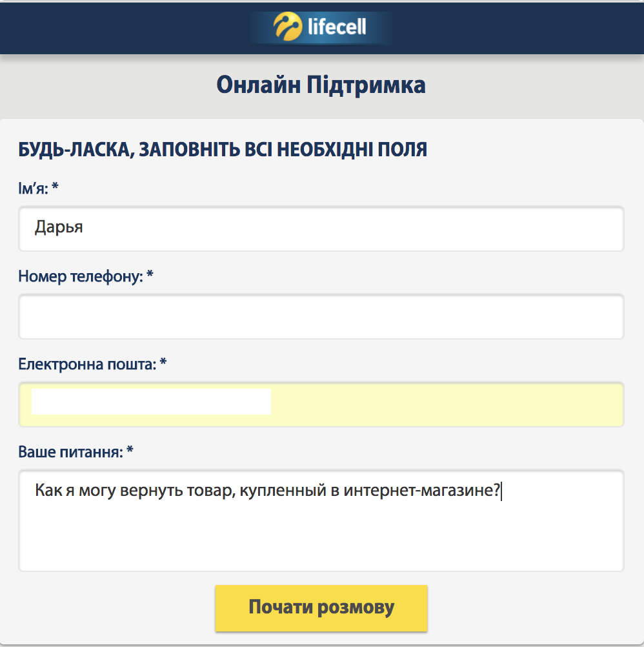
Task: Click the Ваше питання label
Action: pyautogui.click(x=70, y=452)
